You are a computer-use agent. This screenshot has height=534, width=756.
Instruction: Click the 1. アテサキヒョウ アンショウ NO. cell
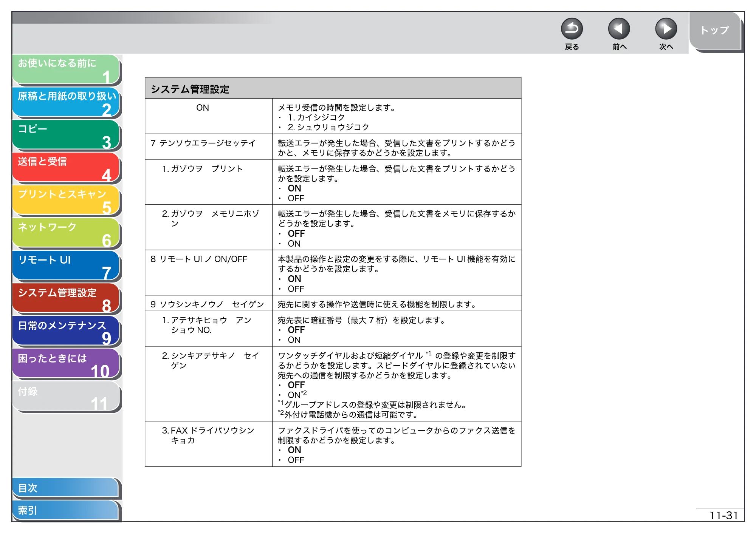(x=209, y=329)
